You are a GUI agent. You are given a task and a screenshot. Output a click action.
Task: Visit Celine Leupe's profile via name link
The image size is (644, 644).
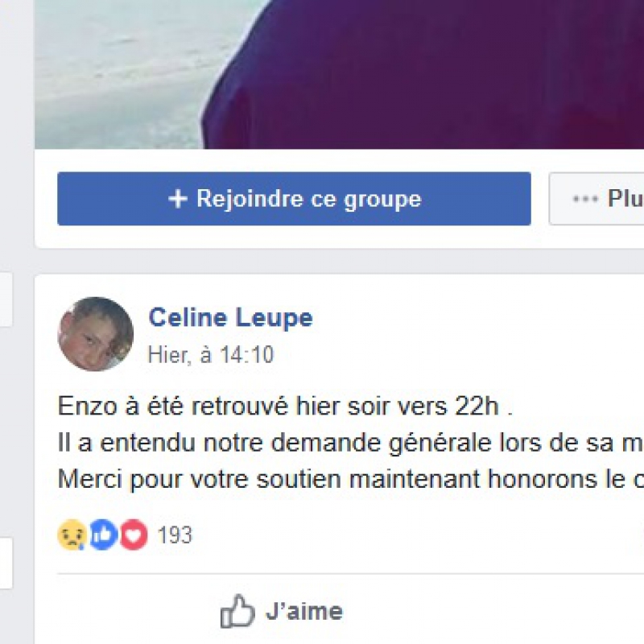[x=230, y=318]
